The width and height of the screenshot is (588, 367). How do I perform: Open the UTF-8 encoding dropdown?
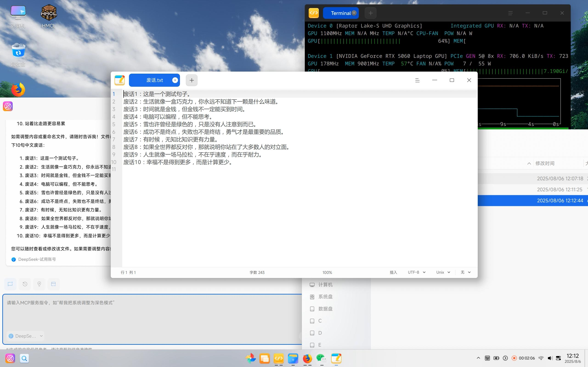tap(416, 272)
